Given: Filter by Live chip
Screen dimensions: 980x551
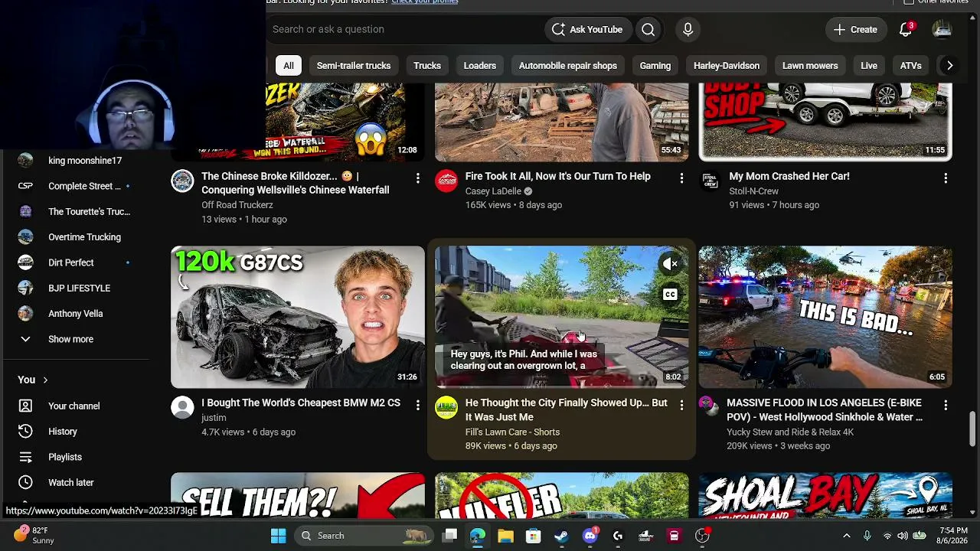Looking at the screenshot, I should (869, 66).
